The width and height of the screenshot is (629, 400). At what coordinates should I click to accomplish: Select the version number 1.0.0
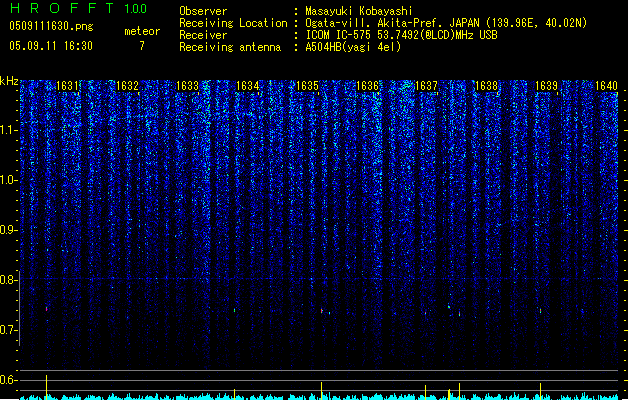(x=135, y=9)
